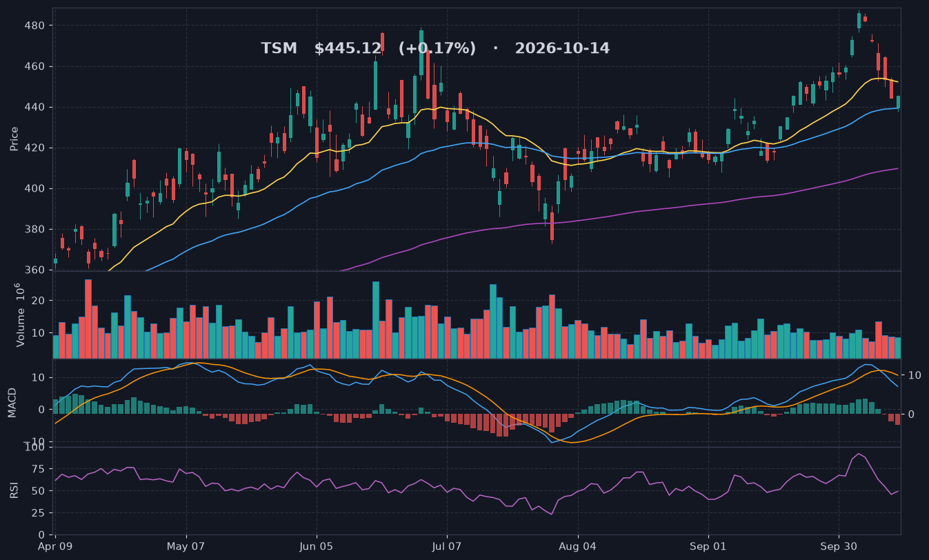Viewport: 929px width, 560px height.
Task: Click the 50 tick on RSI axis
Action: click(39, 492)
